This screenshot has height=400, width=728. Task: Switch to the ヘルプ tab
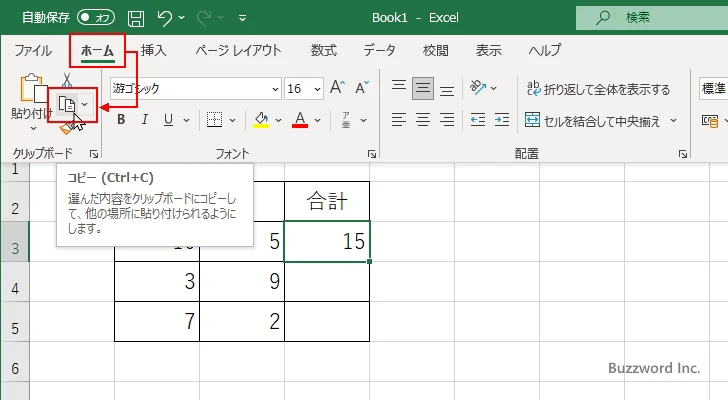[x=545, y=50]
